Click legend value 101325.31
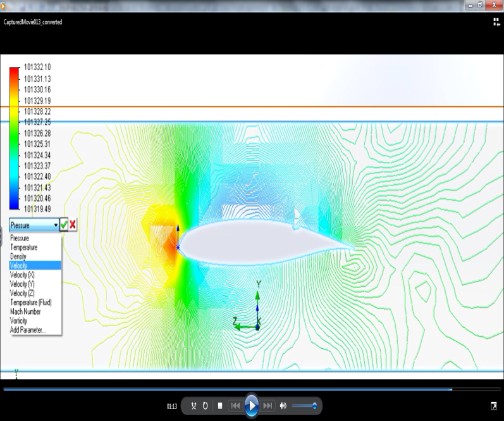Viewport: 504px width, 421px height. point(37,144)
